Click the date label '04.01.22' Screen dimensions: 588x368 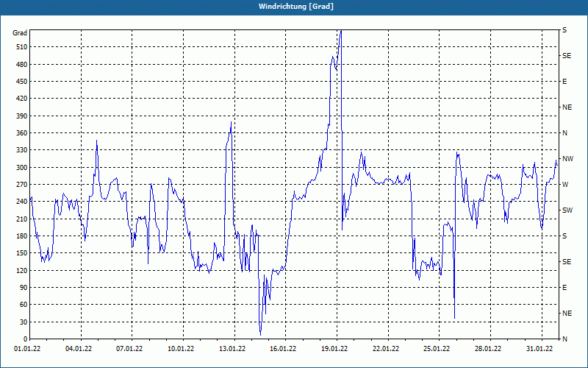click(x=79, y=349)
